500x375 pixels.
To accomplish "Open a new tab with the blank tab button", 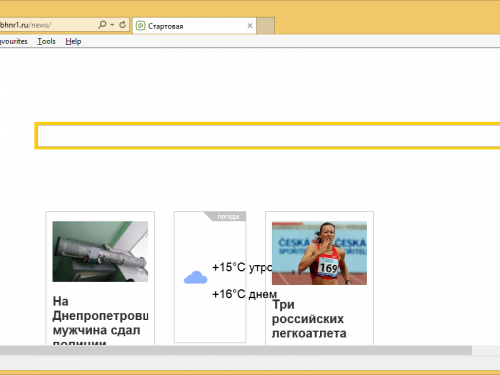I will coord(266,26).
